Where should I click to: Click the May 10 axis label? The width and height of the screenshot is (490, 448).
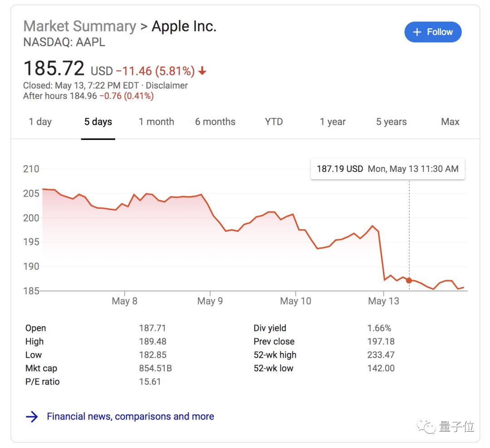pos(295,301)
